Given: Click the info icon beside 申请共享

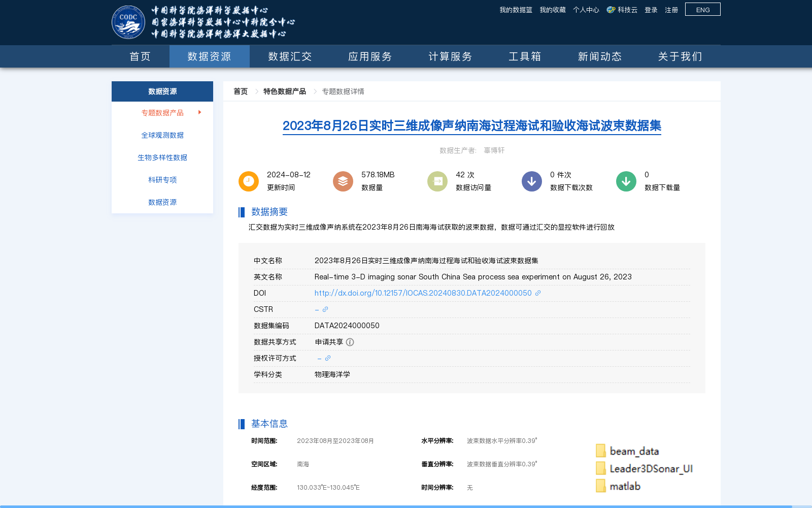Looking at the screenshot, I should [350, 342].
